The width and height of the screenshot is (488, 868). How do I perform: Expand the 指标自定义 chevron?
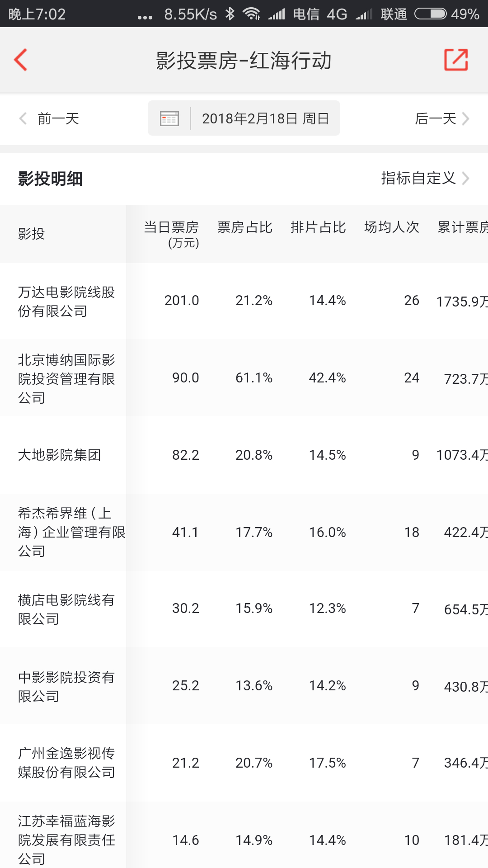466,178
